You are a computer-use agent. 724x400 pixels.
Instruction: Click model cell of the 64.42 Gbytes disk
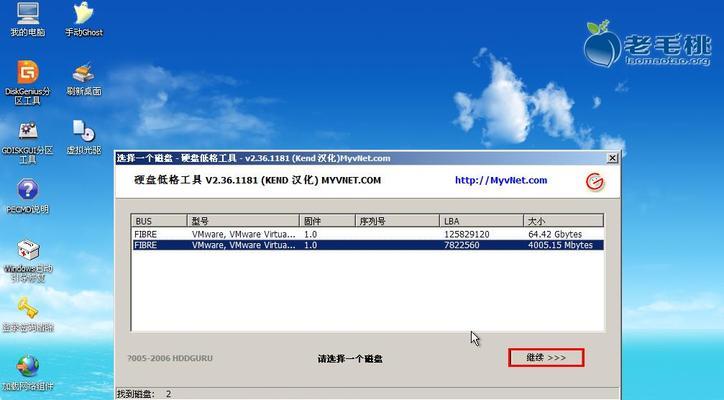click(x=244, y=234)
